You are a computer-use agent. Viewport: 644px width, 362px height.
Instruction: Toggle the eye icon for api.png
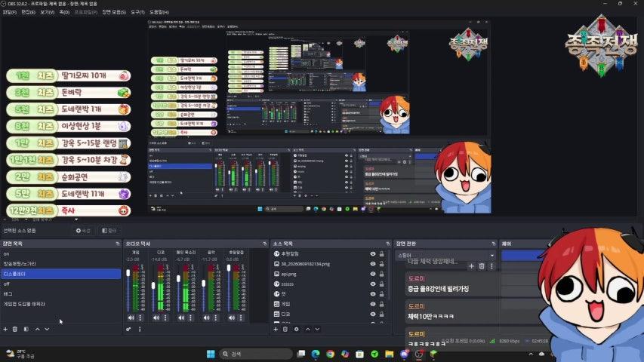pos(373,275)
